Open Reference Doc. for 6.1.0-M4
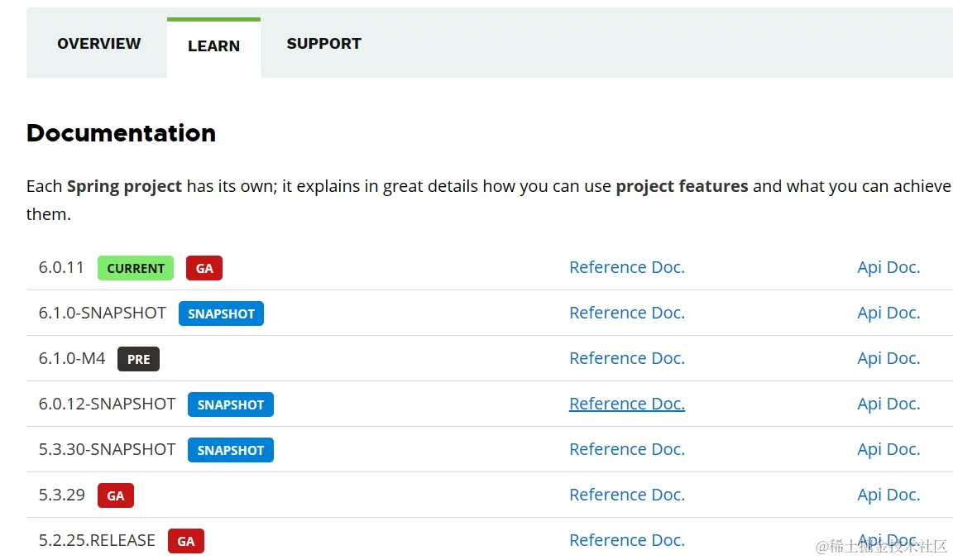The image size is (953, 560). (626, 358)
